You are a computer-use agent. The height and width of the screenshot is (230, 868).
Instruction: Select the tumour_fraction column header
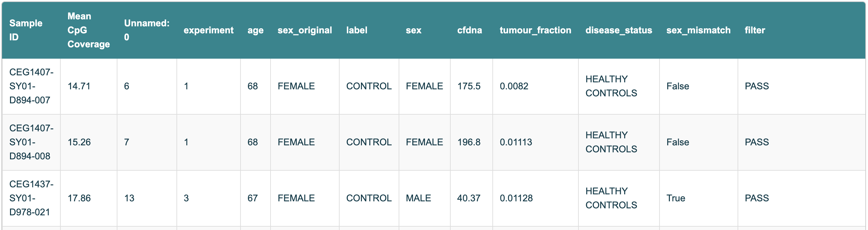[535, 30]
